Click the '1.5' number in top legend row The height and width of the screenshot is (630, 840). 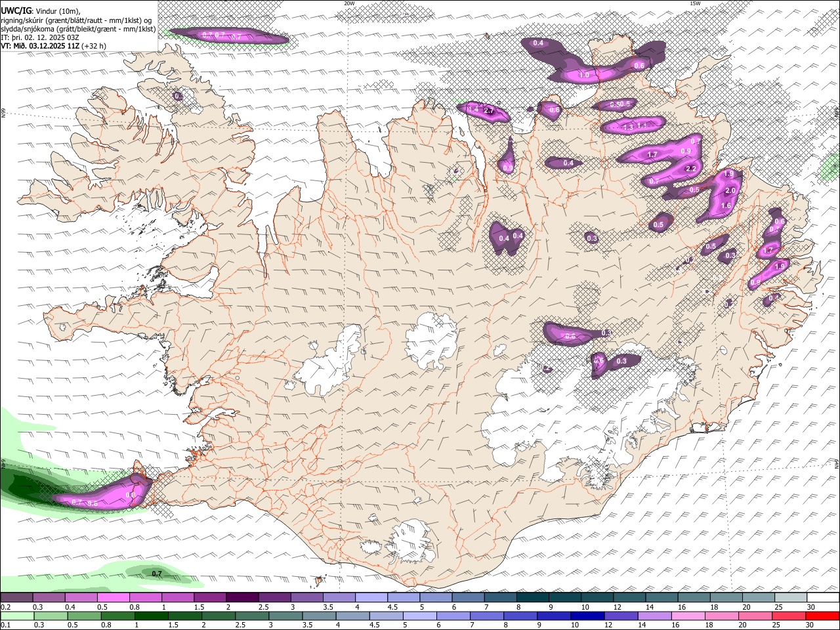(x=199, y=607)
